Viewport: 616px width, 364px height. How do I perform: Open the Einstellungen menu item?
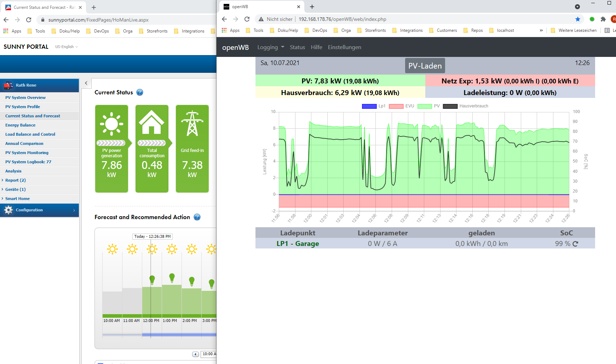click(x=344, y=47)
